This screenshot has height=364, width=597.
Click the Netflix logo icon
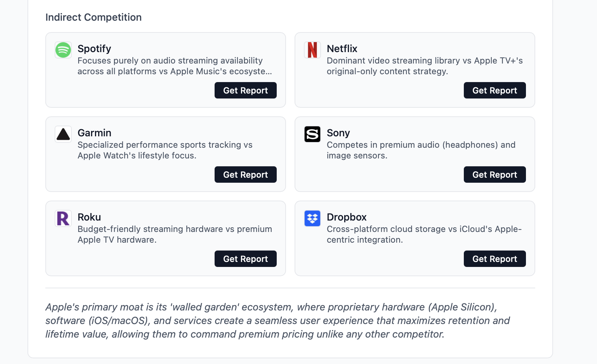tap(312, 50)
